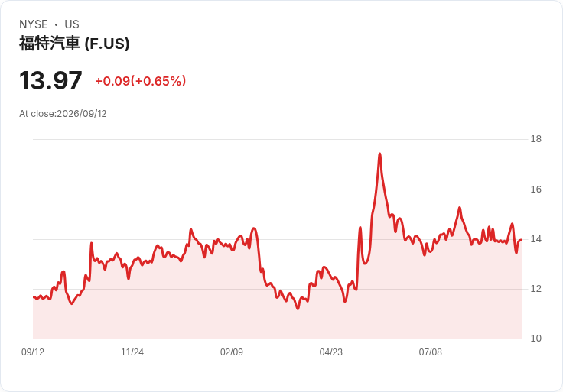
Task: Select the 02/09 x-axis date label
Action: [x=232, y=352]
